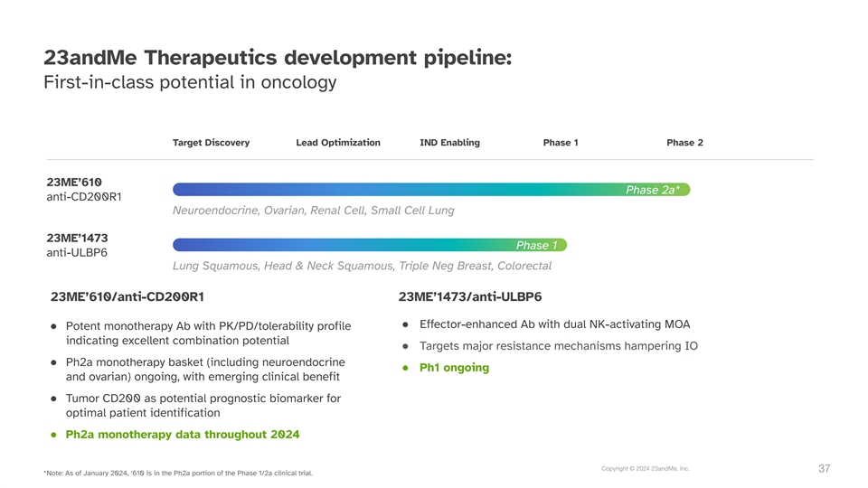Click the 'Lung Squamous, Head & Neck Squamous' indications line

(x=362, y=266)
